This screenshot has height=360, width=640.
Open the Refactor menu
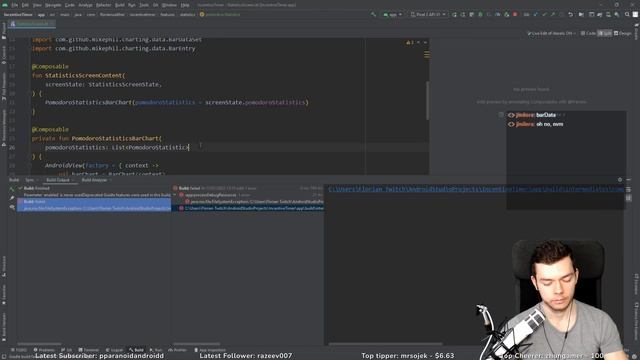point(103,5)
